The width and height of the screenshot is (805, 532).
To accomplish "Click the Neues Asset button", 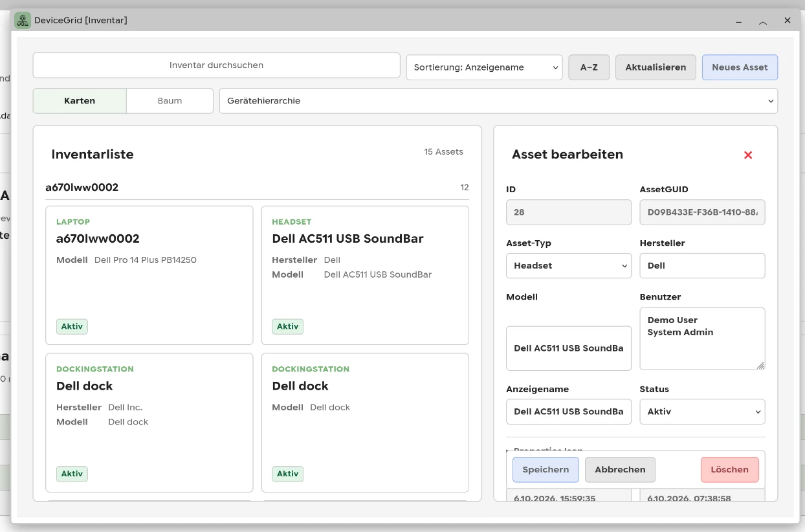I will click(740, 67).
